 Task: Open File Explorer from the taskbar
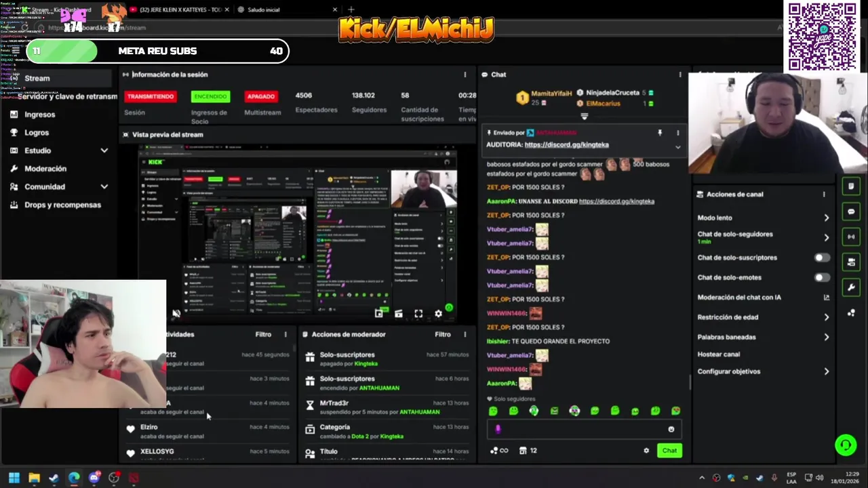point(34,478)
